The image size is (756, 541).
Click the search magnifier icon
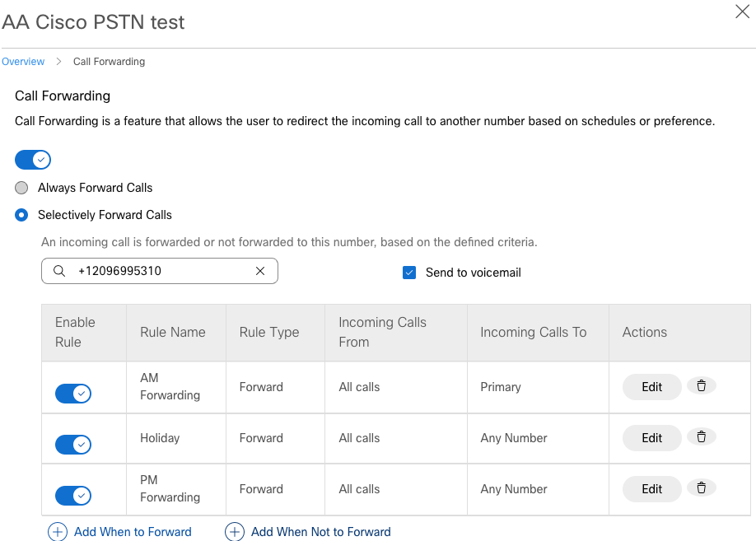[x=59, y=271]
